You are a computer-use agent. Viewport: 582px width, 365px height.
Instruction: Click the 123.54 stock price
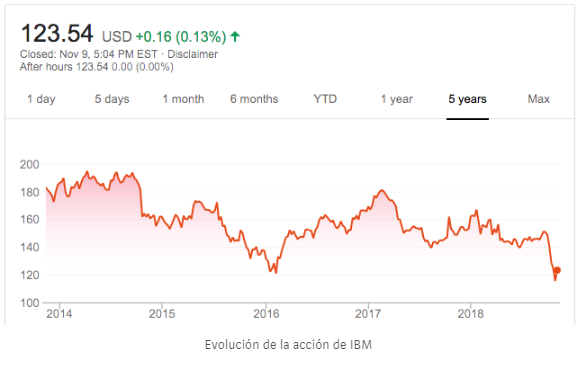(x=57, y=33)
